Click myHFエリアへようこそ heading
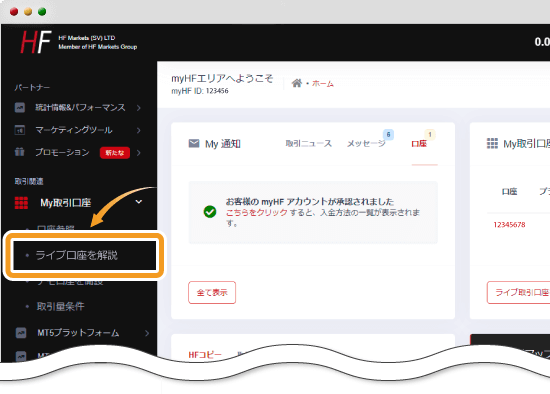This screenshot has width=550, height=394. point(222,78)
